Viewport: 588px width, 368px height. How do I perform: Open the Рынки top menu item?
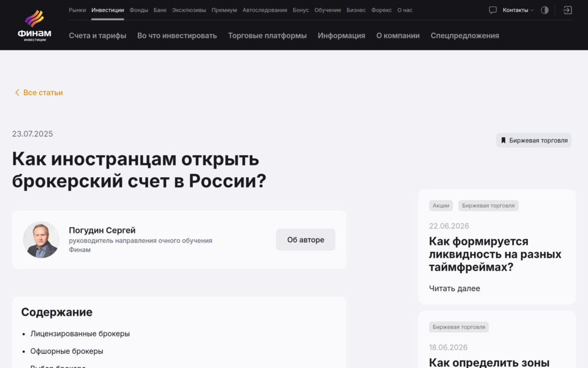coord(78,10)
